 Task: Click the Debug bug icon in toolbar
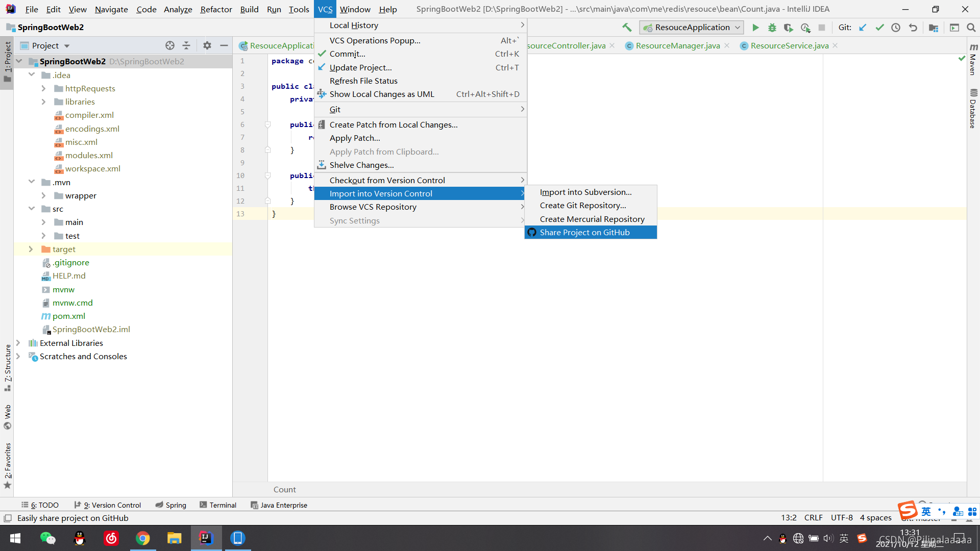(x=772, y=28)
